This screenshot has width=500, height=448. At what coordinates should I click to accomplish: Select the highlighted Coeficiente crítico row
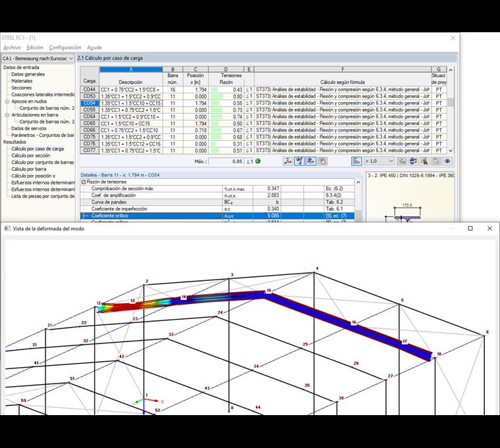tap(217, 216)
